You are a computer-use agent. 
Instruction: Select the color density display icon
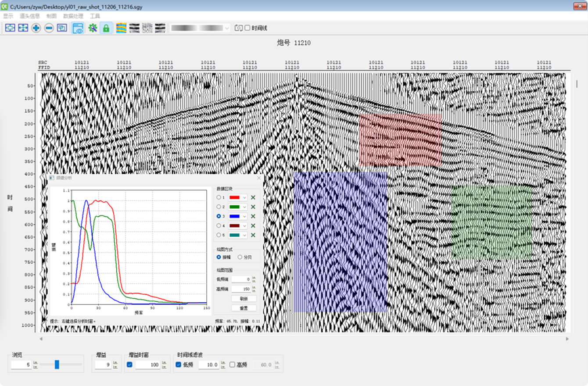[121, 28]
